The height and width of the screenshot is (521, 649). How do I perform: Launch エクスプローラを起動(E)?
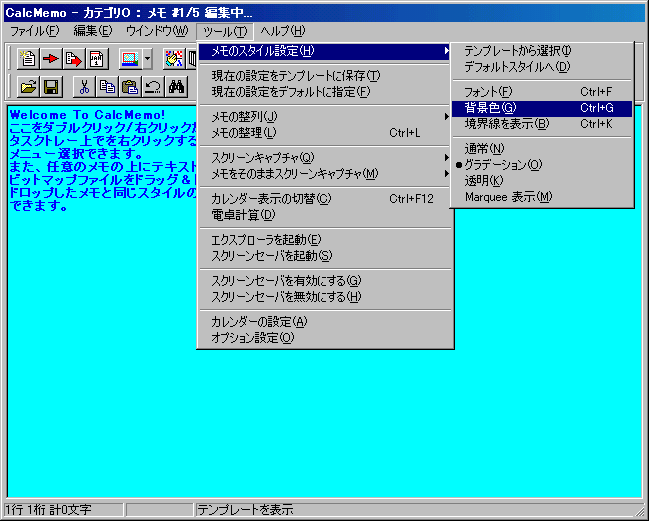click(325, 240)
